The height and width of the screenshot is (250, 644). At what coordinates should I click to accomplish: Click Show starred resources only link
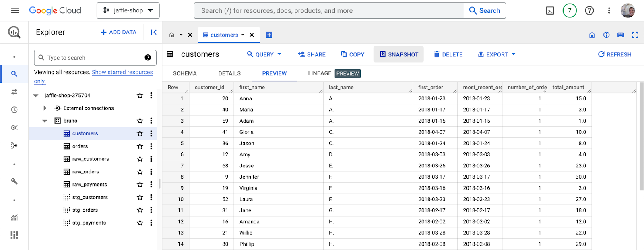[93, 77]
